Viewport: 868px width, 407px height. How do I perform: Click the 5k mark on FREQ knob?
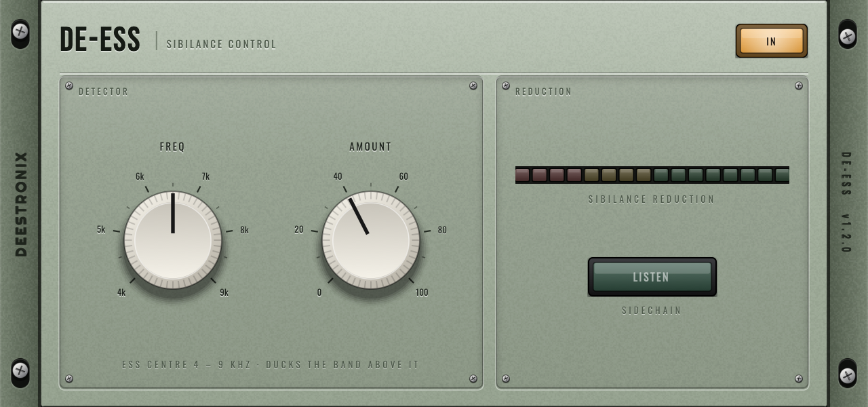(x=101, y=229)
